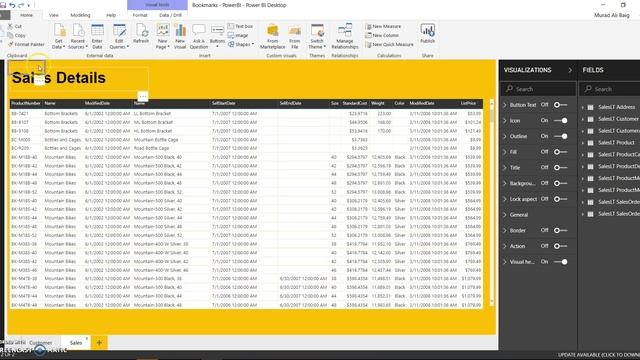Toggle the Outline switch
The image size is (640, 360).
[x=560, y=136]
